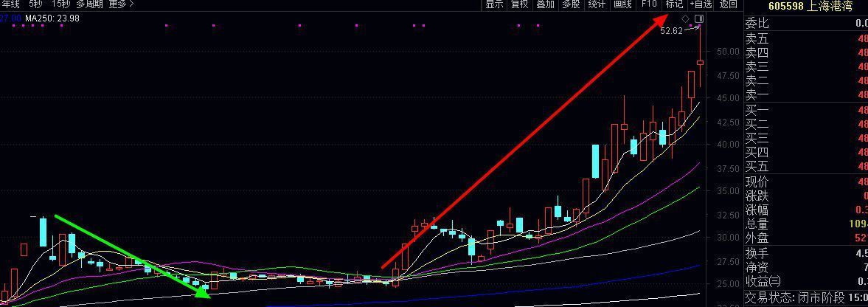This screenshot has width=868, height=307.
Task: Expand the 更多 periods menu
Action: (121, 4)
